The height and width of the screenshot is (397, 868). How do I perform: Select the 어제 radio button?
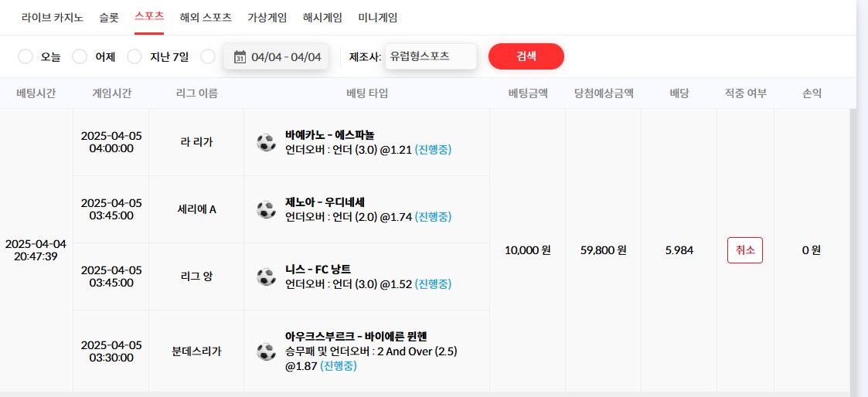80,56
